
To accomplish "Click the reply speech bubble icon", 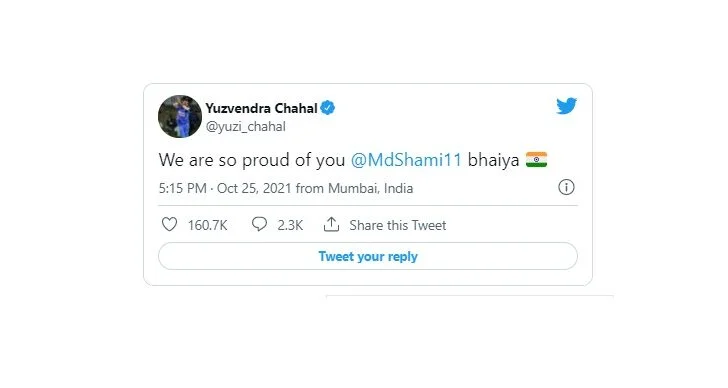I will pyautogui.click(x=259, y=224).
